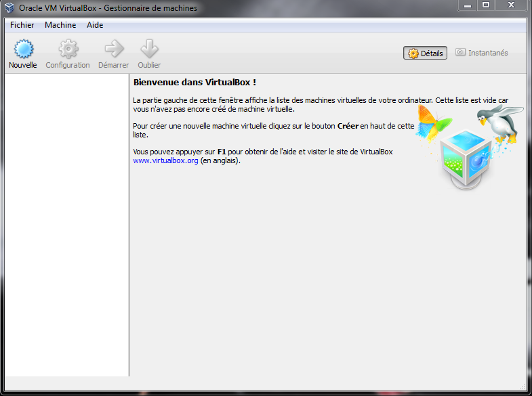Follow the www.virtualbox.org link
Viewport: 532px width, 396px height.
165,160
